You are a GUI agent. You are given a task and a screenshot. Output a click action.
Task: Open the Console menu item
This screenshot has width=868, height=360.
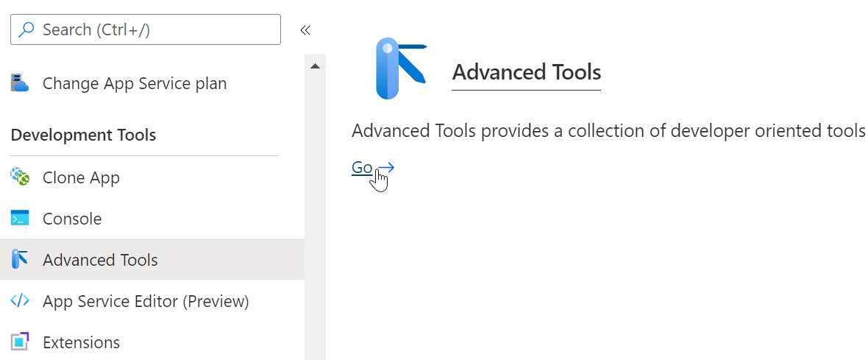pos(72,219)
